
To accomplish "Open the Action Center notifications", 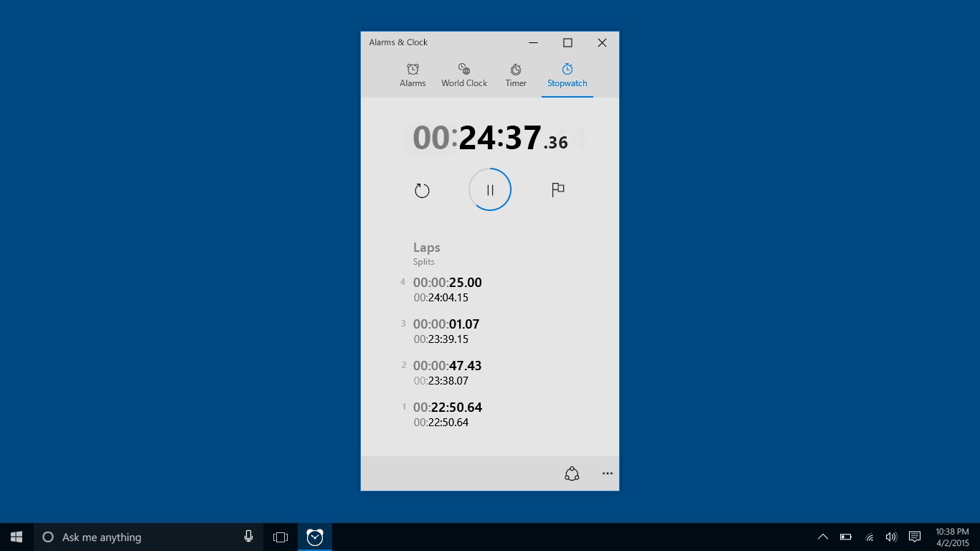I will pyautogui.click(x=915, y=537).
